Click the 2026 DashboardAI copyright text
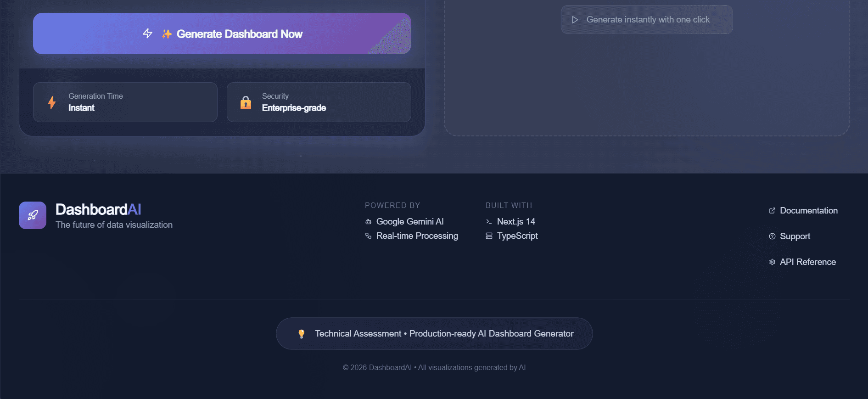This screenshot has width=868, height=399. pos(434,367)
